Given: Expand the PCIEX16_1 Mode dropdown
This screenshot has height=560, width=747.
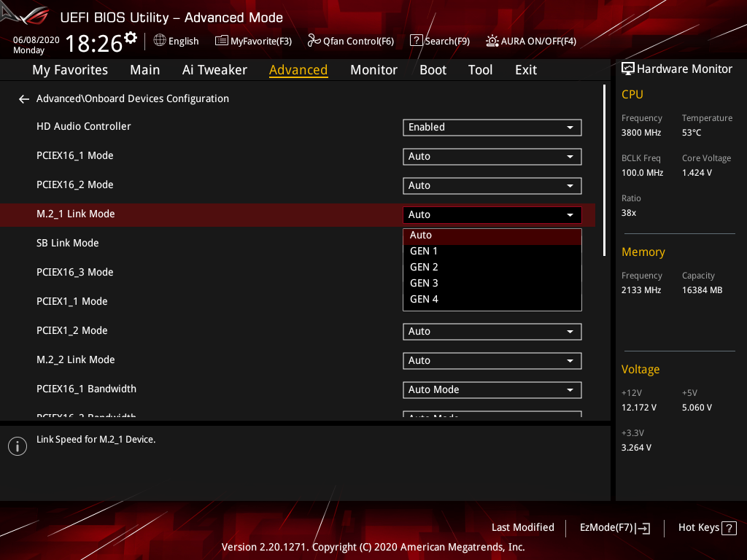Looking at the screenshot, I should tap(492, 157).
